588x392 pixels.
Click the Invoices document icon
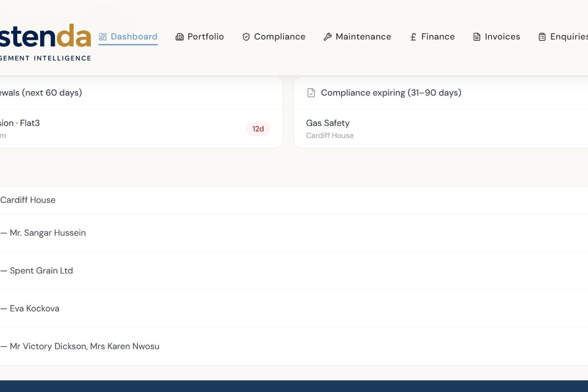(477, 37)
